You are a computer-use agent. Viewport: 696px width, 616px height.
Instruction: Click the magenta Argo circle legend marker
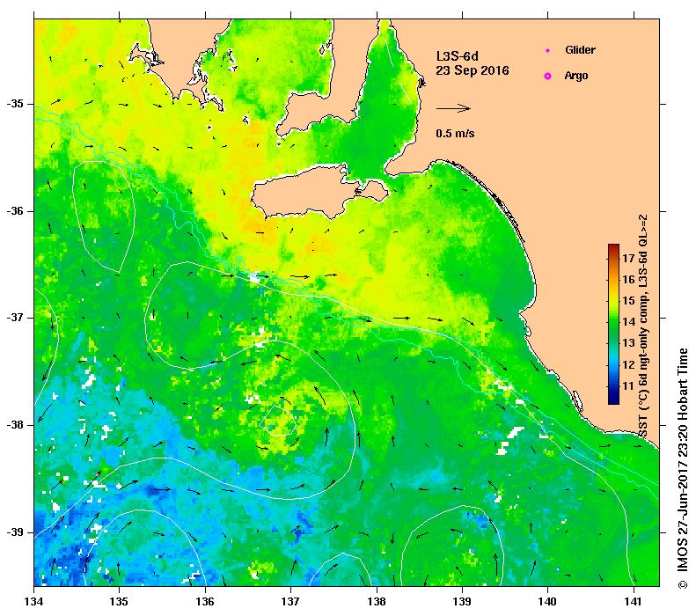548,76
